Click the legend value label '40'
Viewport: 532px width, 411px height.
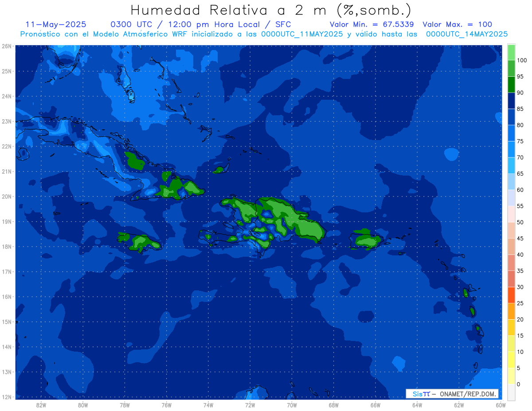520,254
